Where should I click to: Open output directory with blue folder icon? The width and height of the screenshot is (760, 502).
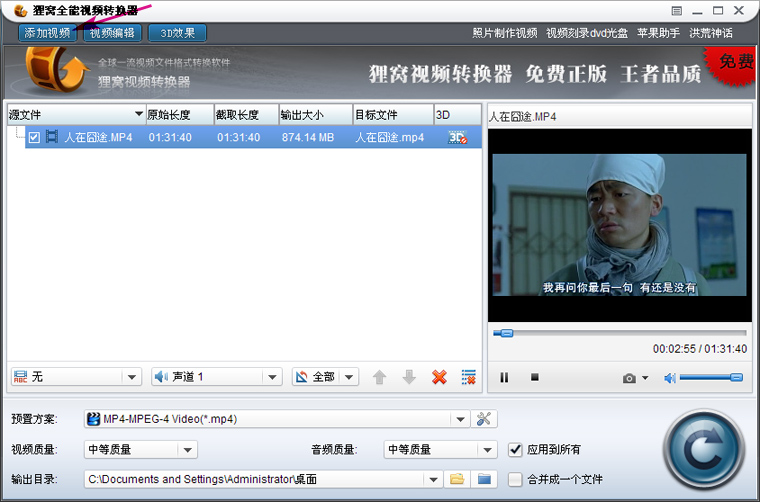[484, 480]
